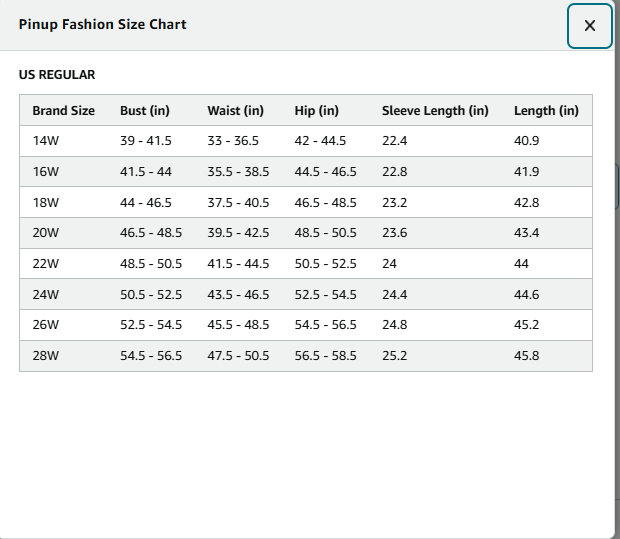Click length value 45.2
This screenshot has height=539, width=620.
click(527, 325)
